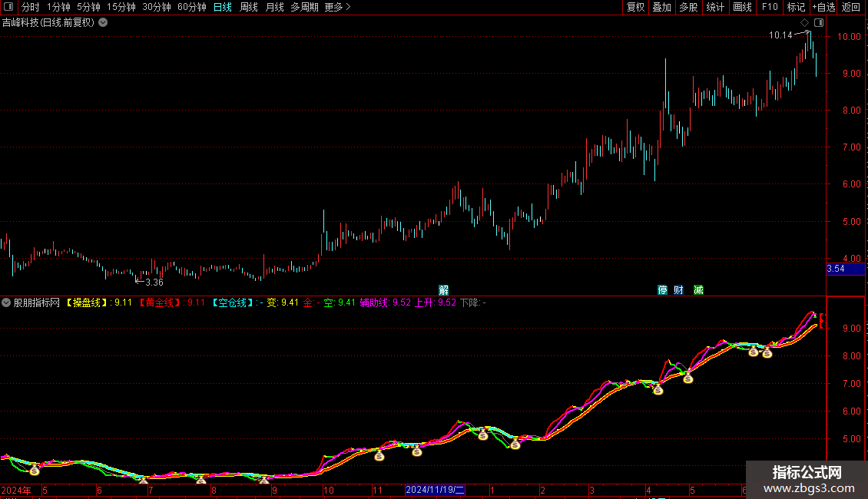Click the diamond marker icon above the chart

805,23
